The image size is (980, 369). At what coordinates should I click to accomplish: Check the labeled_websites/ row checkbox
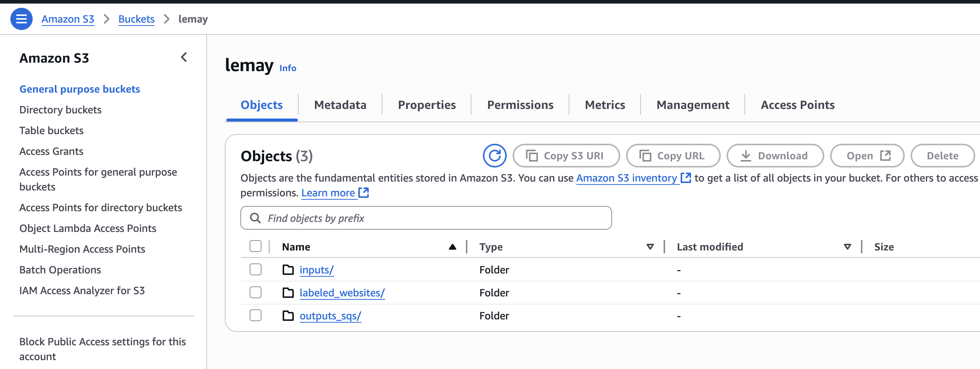point(255,293)
